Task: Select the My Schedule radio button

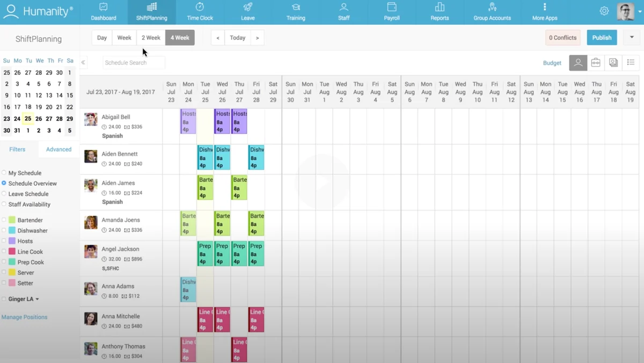Action: coord(4,173)
